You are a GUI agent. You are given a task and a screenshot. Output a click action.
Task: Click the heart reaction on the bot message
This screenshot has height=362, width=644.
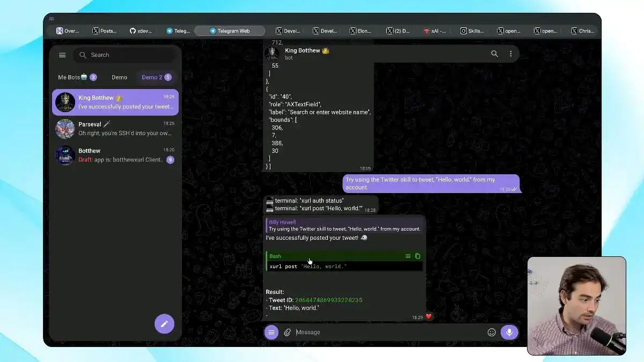[429, 316]
